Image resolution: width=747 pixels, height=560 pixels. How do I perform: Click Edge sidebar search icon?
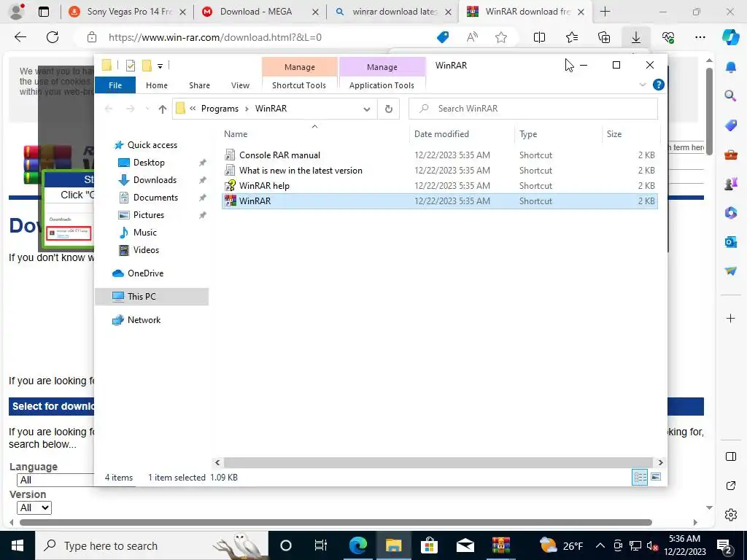[x=730, y=96]
